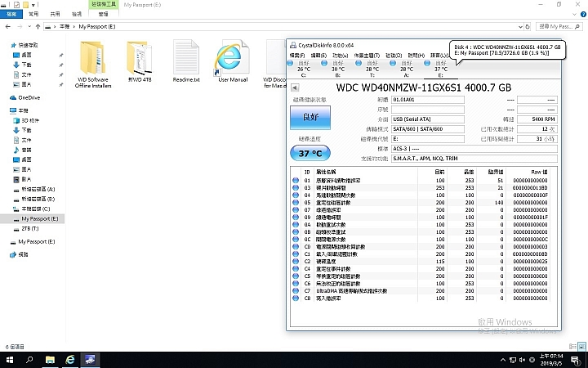Switch to the 共用 ribbon tab
The width and height of the screenshot is (588, 368).
(56, 14)
